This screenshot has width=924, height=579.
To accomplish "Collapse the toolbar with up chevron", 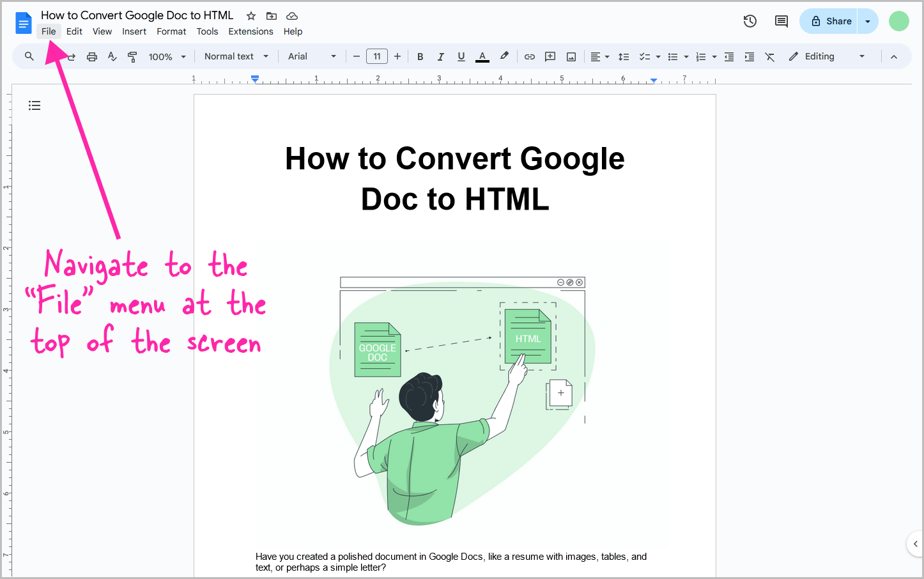I will pyautogui.click(x=894, y=57).
